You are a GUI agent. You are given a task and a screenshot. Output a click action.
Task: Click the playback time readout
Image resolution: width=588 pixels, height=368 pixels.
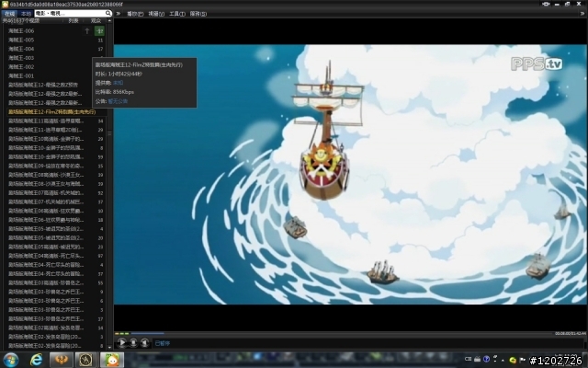[571, 333]
